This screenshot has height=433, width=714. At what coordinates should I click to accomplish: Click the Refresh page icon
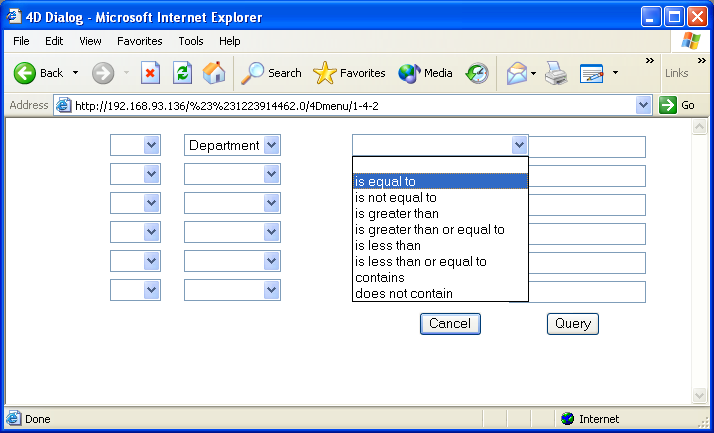click(x=182, y=73)
